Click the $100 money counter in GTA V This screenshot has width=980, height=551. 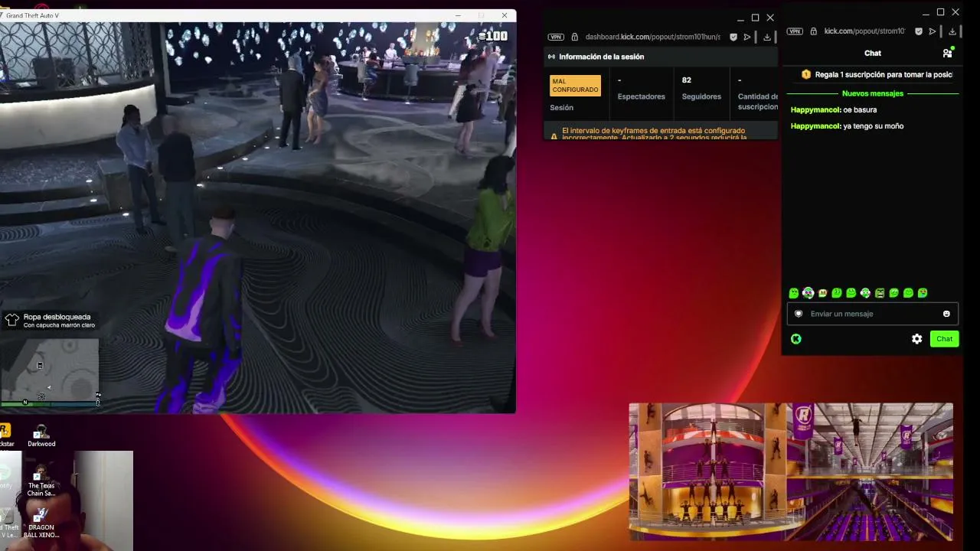coord(493,36)
